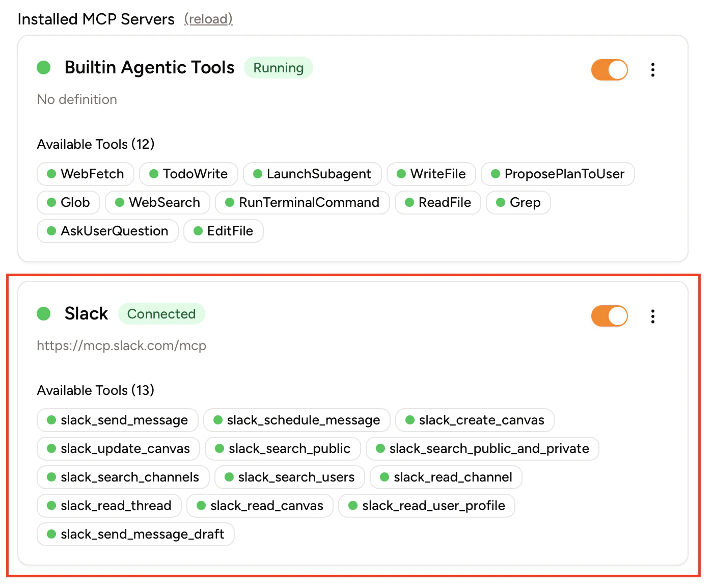The width and height of the screenshot is (713, 588).
Task: Click the No definition text
Action: pos(77,99)
